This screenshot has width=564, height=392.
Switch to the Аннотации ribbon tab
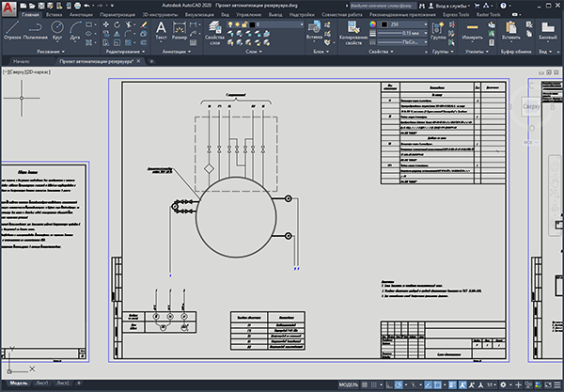[81, 15]
